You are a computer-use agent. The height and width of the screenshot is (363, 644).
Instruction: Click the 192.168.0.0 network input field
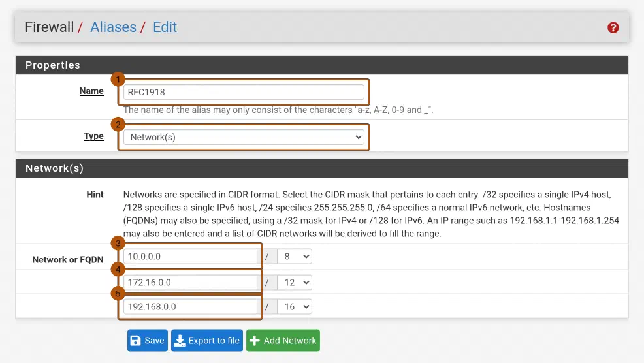(x=190, y=307)
